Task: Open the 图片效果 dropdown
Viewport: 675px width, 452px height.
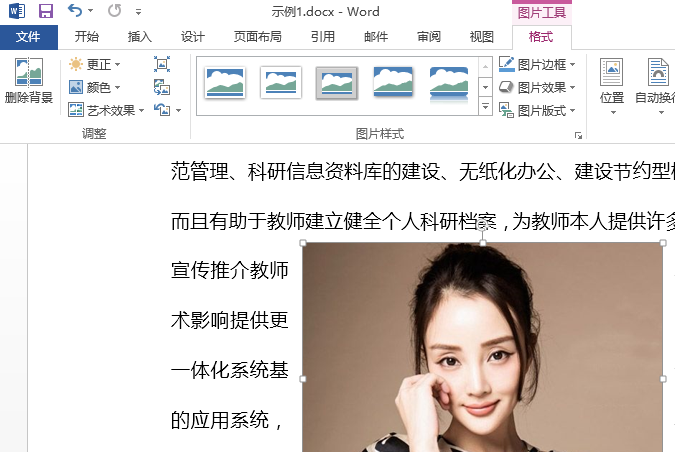Action: (x=537, y=87)
